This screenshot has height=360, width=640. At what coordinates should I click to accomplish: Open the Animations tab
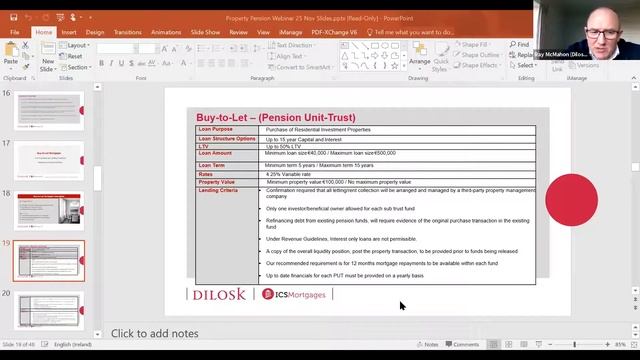coord(166,32)
